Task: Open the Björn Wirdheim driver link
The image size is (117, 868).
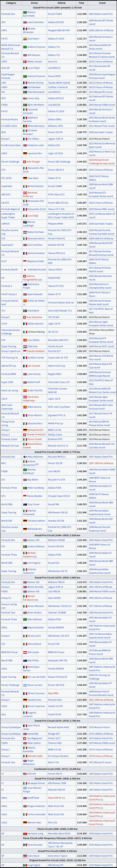Action: click(x=36, y=105)
